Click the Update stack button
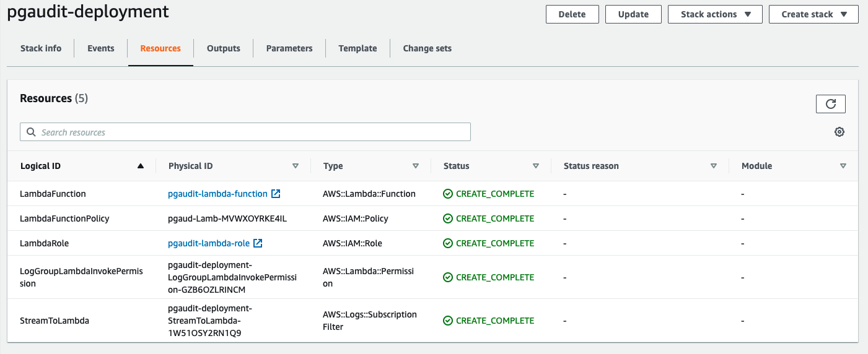Screen dimensions: 868x354 tap(633, 14)
